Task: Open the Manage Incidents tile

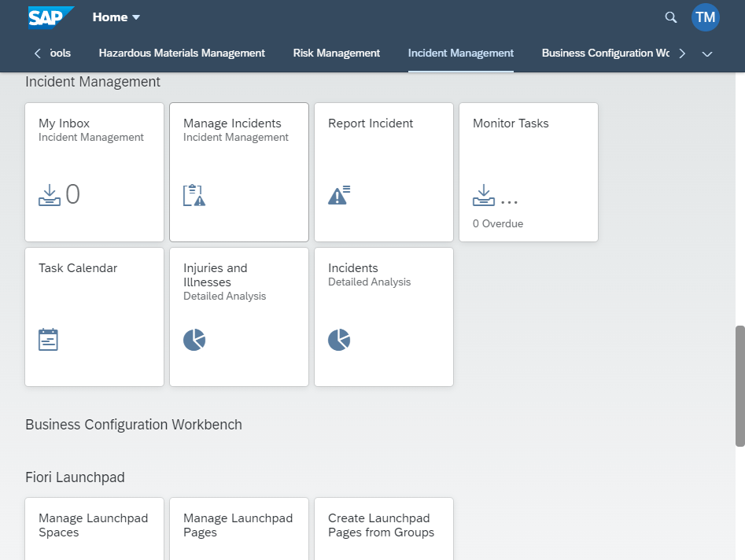Action: [239, 172]
